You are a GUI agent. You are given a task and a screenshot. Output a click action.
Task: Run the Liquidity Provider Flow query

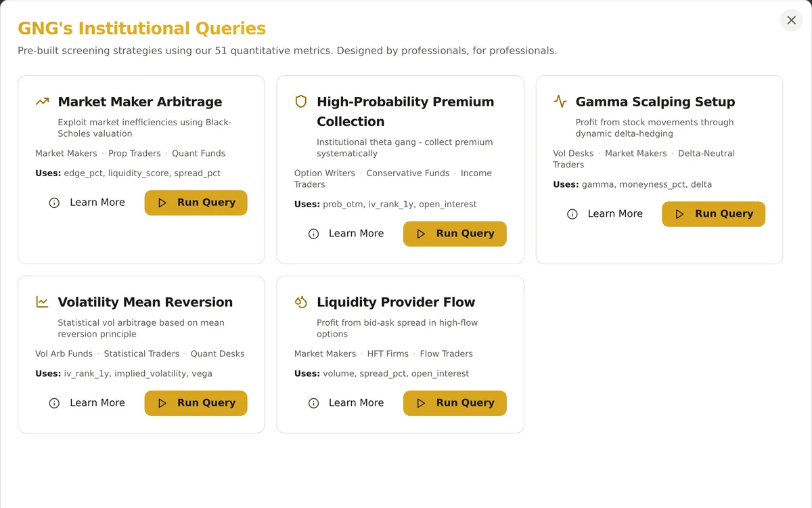(455, 403)
